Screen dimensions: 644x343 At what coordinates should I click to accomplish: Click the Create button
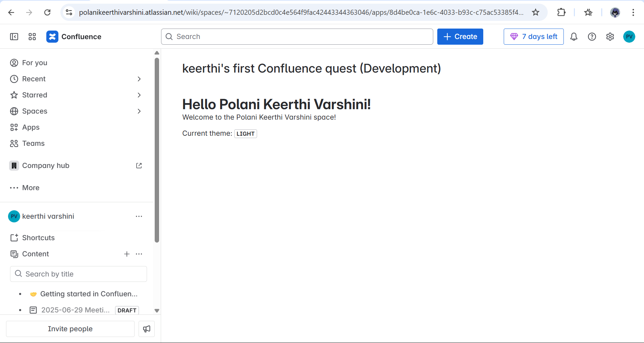tap(460, 37)
